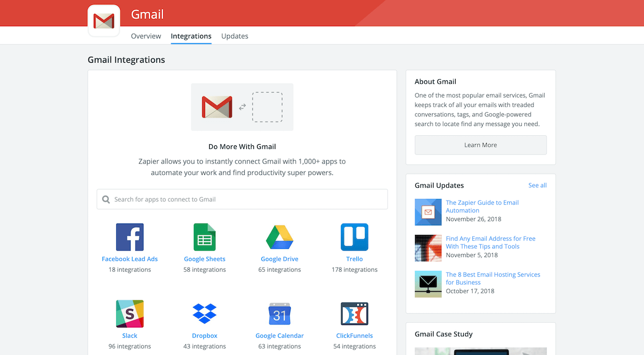
Task: Click the "65 integrations" text under Google Drive
Action: [x=280, y=270]
